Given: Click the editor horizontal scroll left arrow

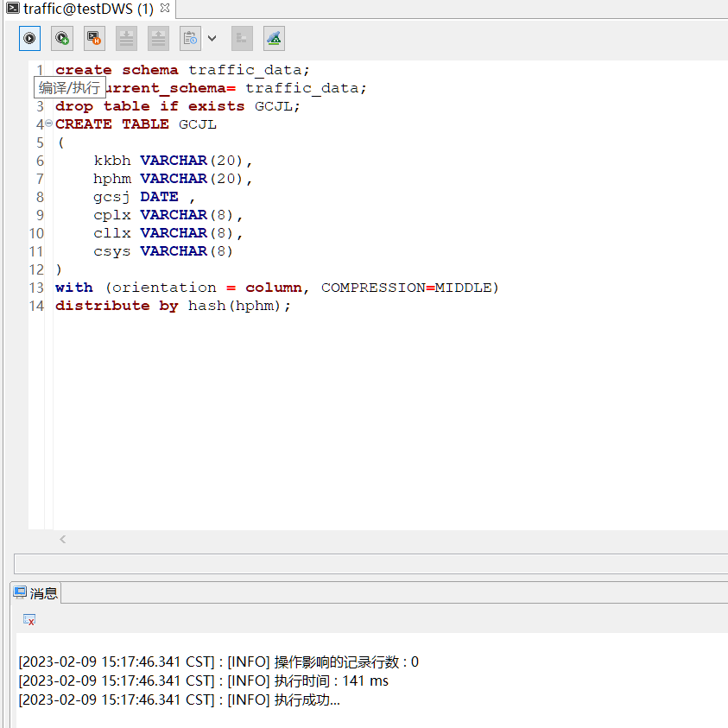Looking at the screenshot, I should (x=63, y=539).
